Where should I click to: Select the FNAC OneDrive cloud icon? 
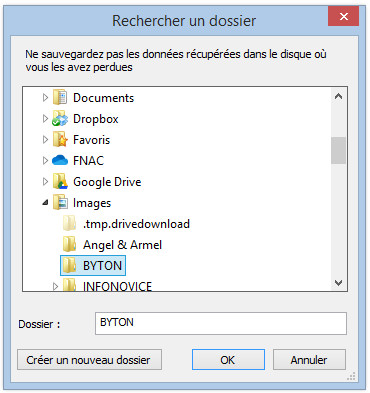tap(60, 160)
